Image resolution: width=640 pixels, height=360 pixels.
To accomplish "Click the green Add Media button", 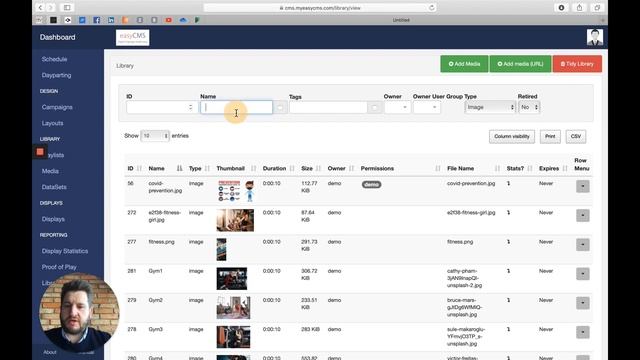I will (464, 64).
